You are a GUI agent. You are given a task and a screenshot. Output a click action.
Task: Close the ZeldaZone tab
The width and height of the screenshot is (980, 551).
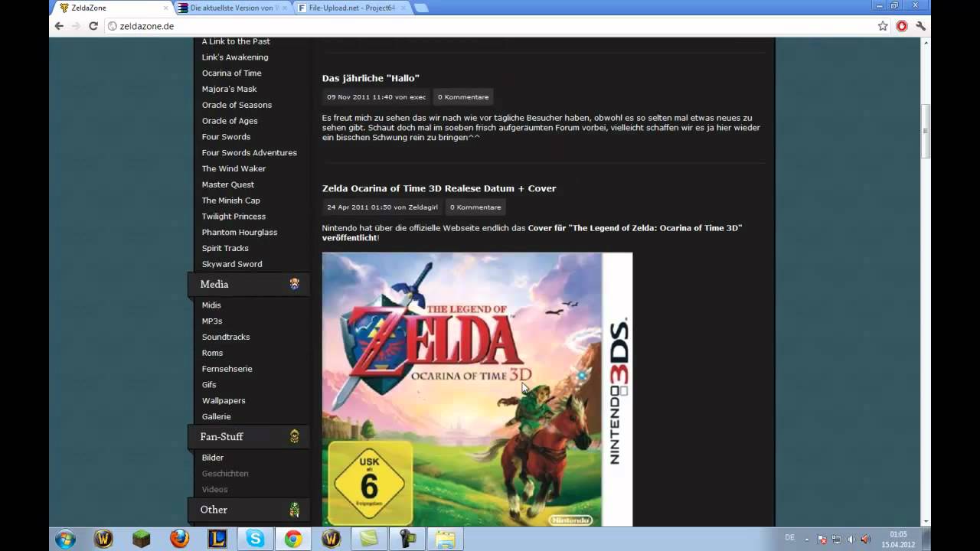pyautogui.click(x=166, y=8)
